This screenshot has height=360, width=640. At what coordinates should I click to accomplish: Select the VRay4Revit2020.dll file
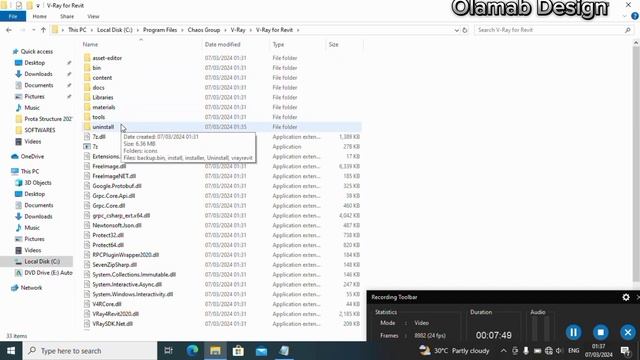point(116,314)
